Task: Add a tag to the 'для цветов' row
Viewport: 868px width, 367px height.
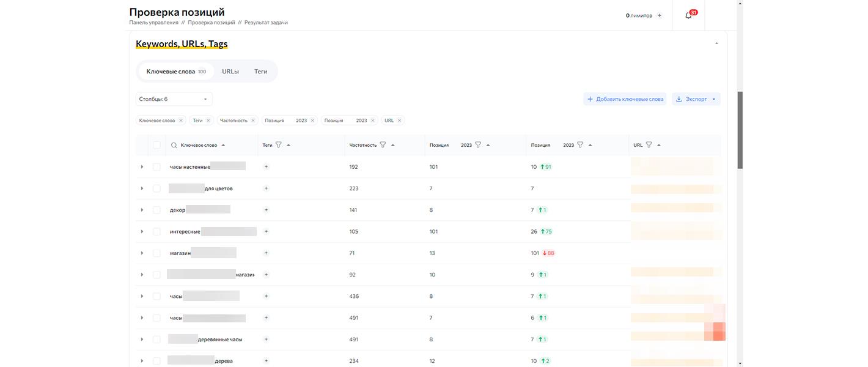Action: tap(266, 188)
